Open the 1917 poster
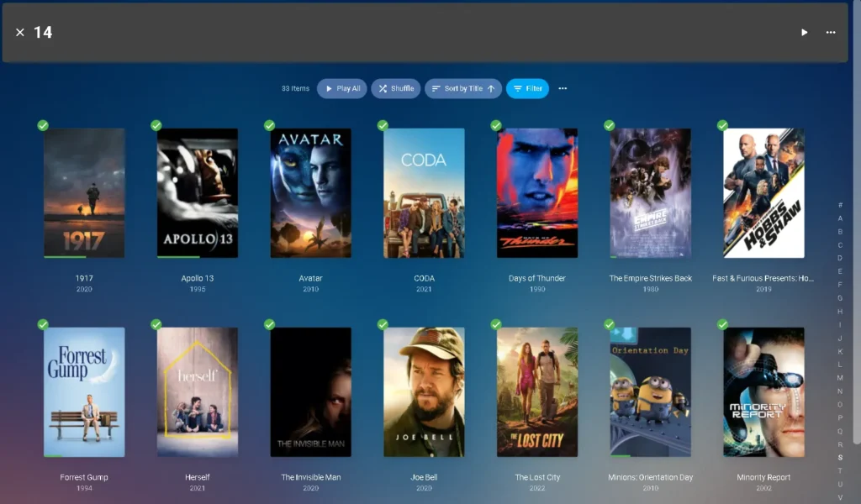 click(84, 193)
